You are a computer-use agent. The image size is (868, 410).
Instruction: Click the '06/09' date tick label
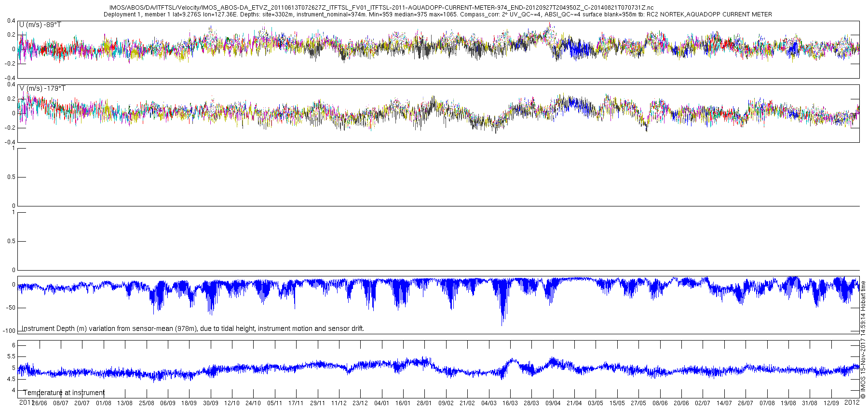pyautogui.click(x=168, y=403)
